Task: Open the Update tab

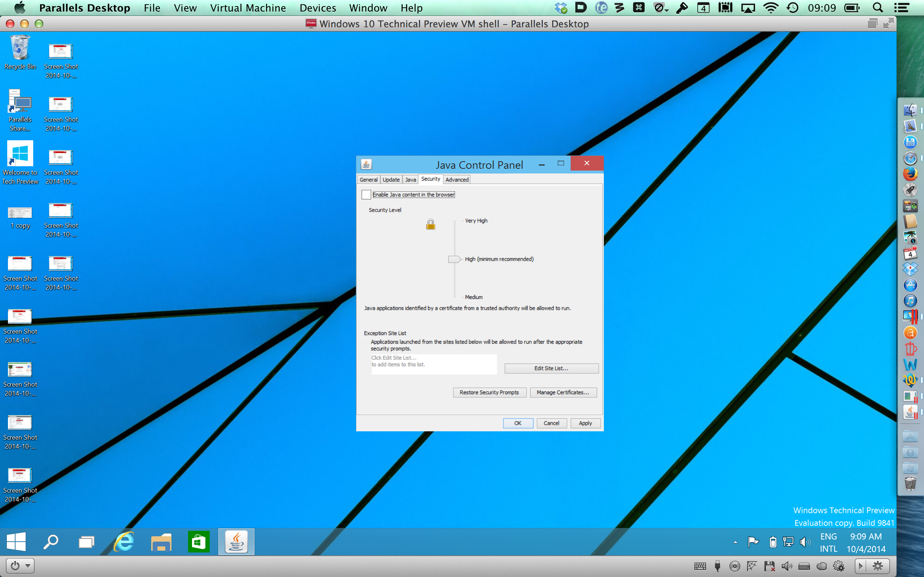Action: click(391, 180)
